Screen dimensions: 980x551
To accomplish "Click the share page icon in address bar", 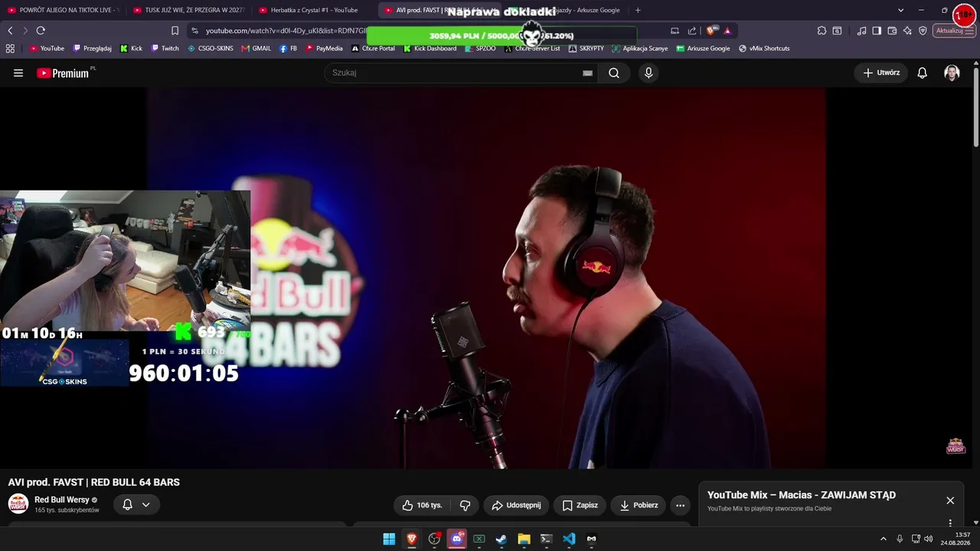I will pos(692,31).
